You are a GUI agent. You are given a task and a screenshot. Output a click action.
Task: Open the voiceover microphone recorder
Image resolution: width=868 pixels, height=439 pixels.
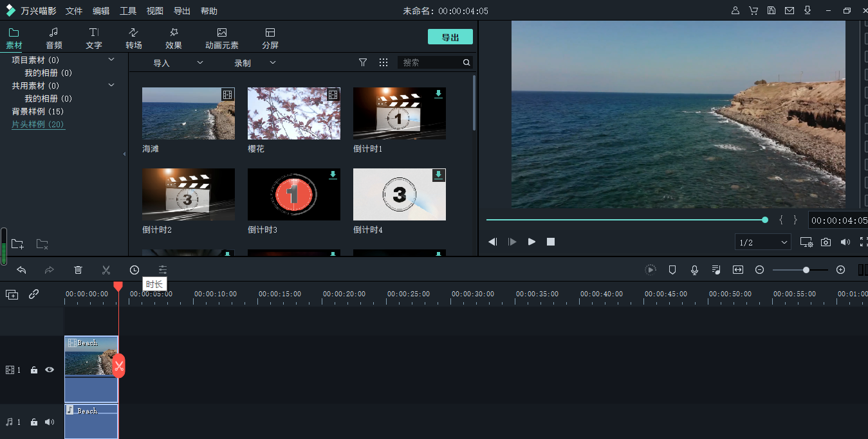(x=694, y=269)
